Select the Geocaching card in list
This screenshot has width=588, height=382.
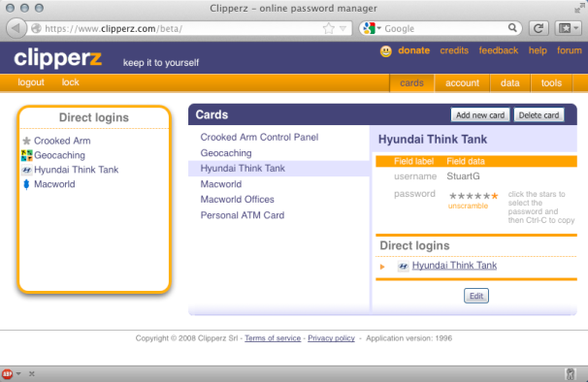pyautogui.click(x=226, y=153)
